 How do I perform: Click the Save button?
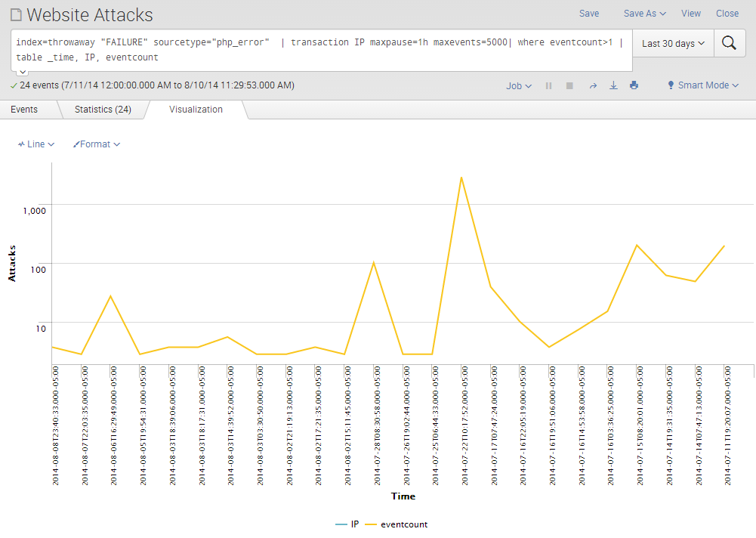(x=589, y=14)
